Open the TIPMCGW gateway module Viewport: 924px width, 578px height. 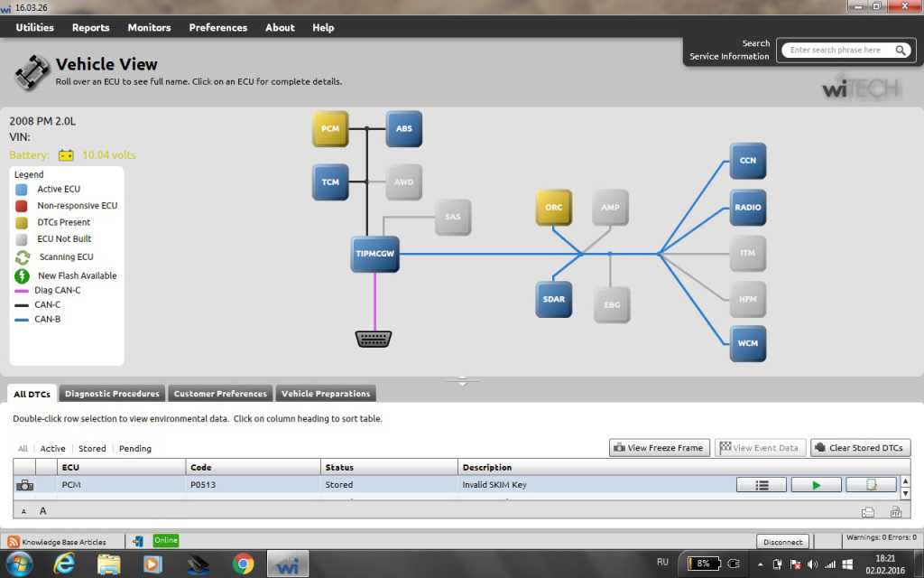coord(374,255)
